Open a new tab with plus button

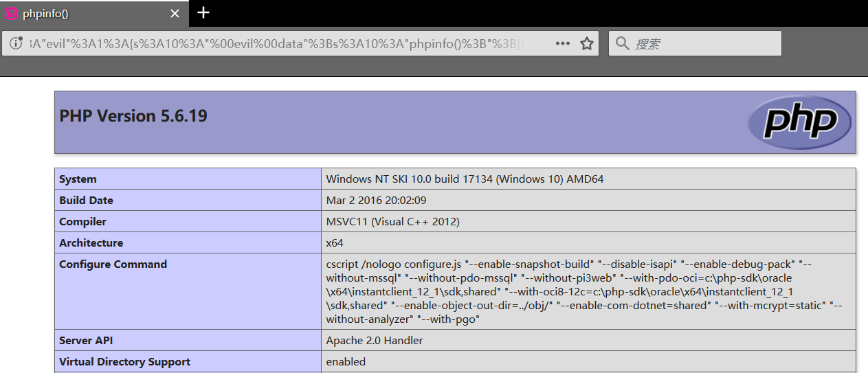pos(203,13)
